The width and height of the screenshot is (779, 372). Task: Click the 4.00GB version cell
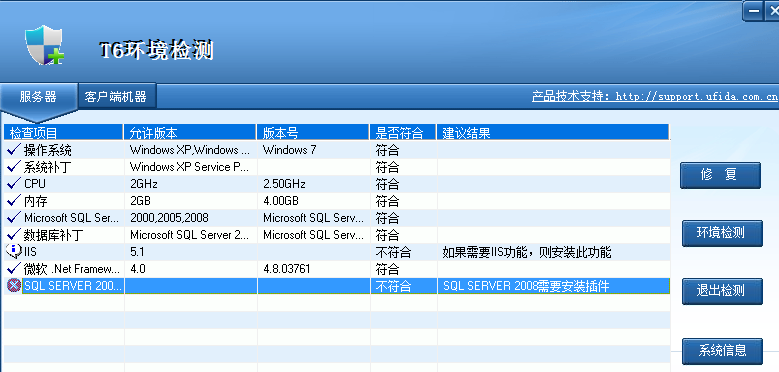281,201
